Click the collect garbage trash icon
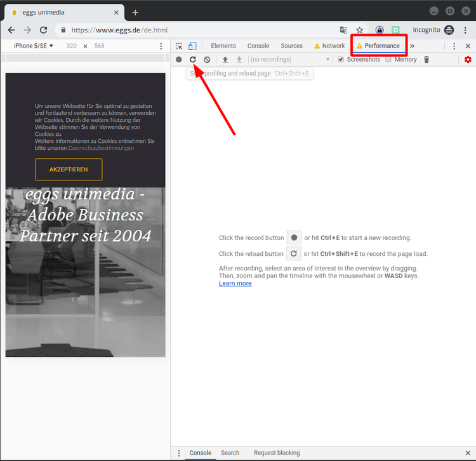Viewport: 476px width, 461px height. 426,60
